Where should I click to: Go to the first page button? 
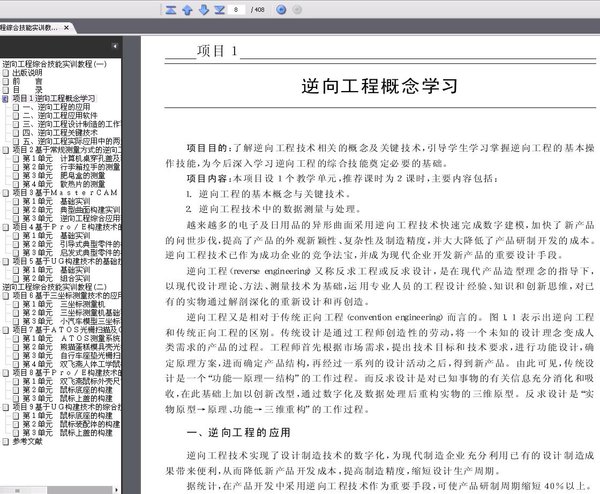pyautogui.click(x=171, y=10)
